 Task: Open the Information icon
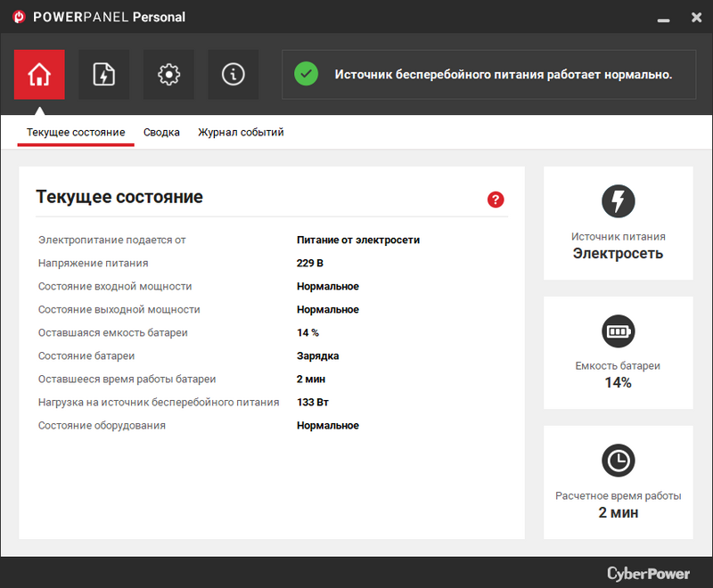pos(234,75)
